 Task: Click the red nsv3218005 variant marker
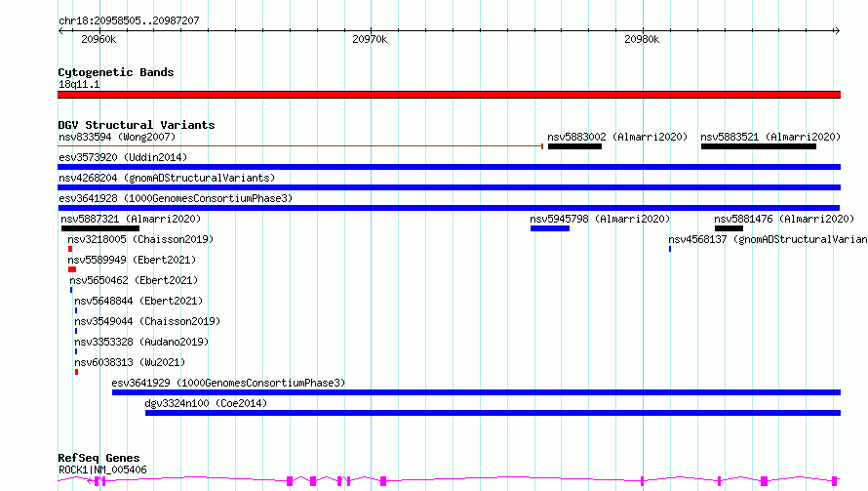(70, 249)
